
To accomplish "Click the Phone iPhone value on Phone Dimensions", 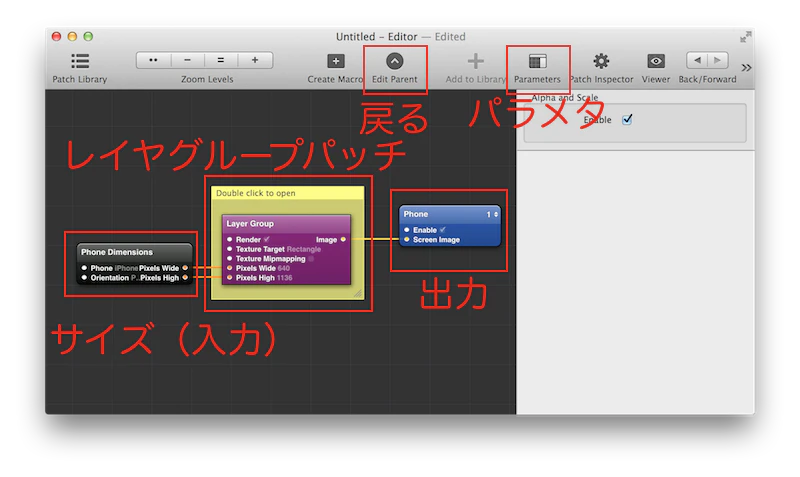I will click(126, 268).
